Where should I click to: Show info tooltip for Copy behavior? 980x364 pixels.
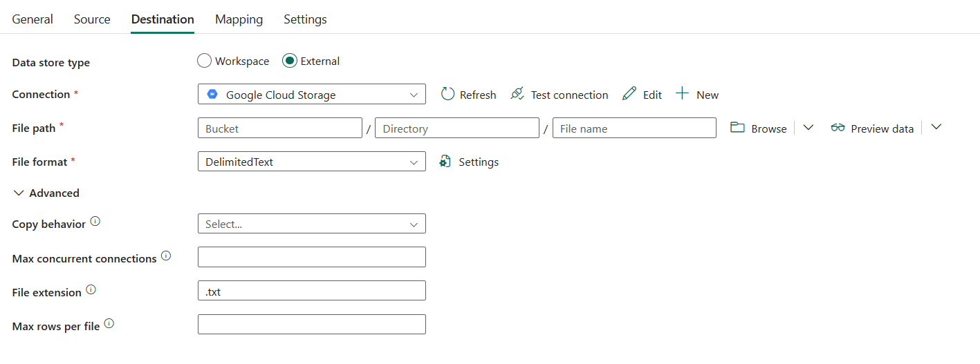(x=95, y=222)
